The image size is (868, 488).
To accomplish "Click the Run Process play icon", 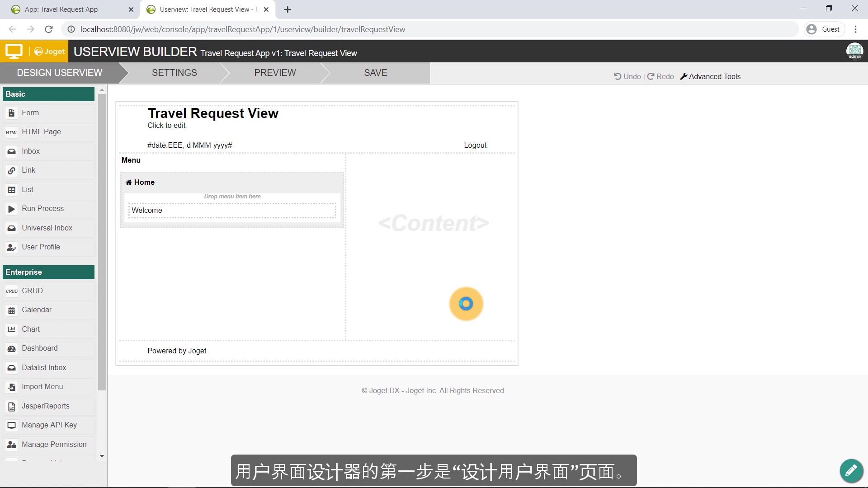I will 12,209.
